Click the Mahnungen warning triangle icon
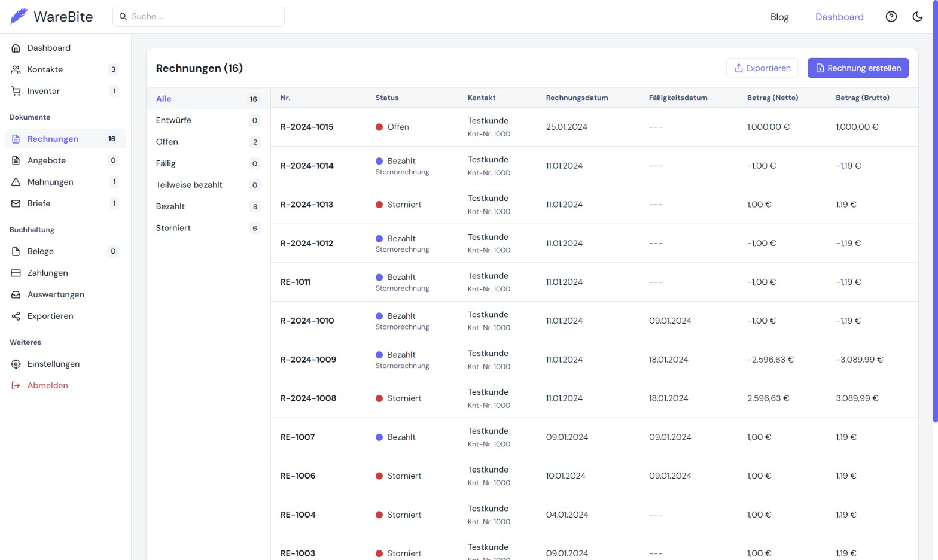The height and width of the screenshot is (560, 938). [x=16, y=182]
